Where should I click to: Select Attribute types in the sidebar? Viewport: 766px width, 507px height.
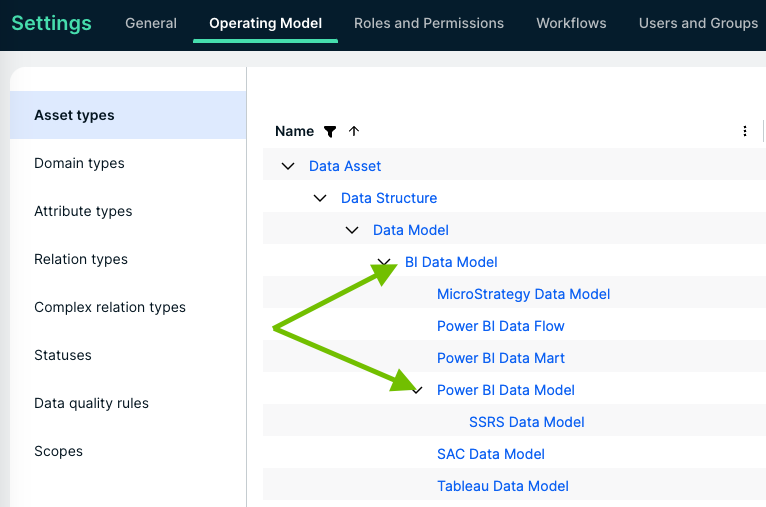tap(83, 211)
